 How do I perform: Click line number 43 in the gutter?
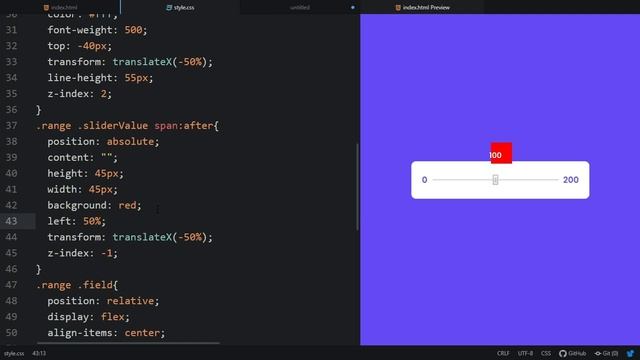pyautogui.click(x=11, y=221)
